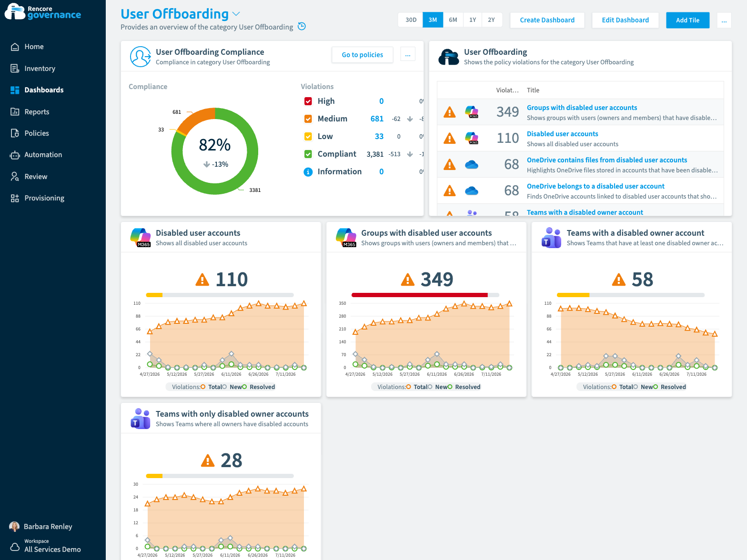This screenshot has width=747, height=560.
Task: Click the workspace cloud icon at the sidebar bottom
Action: (15, 547)
